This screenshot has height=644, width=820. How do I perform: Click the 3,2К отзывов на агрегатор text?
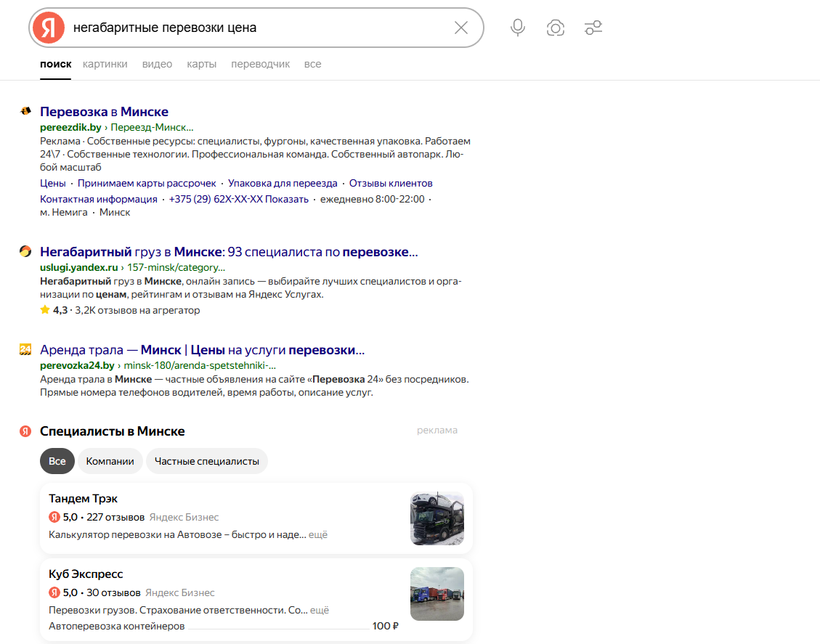137,310
